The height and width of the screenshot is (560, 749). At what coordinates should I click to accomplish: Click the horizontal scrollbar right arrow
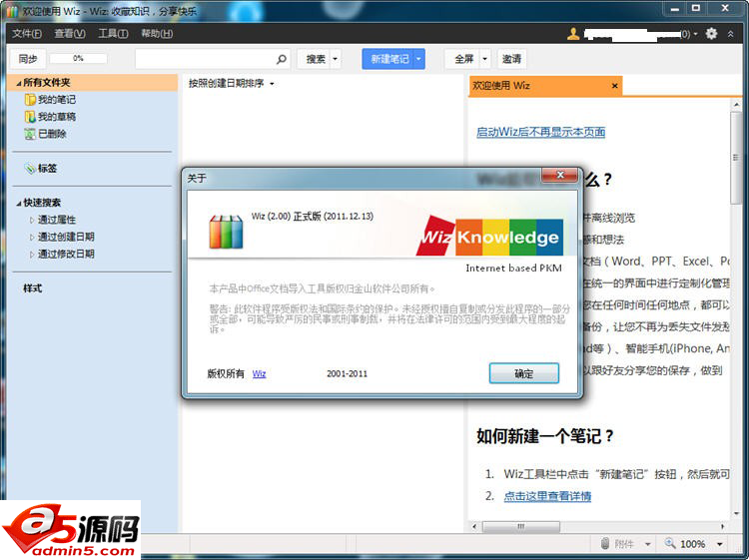[722, 526]
